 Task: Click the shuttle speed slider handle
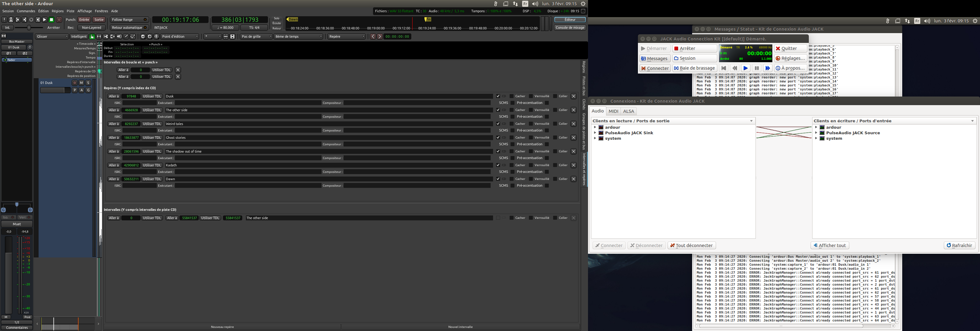click(29, 28)
